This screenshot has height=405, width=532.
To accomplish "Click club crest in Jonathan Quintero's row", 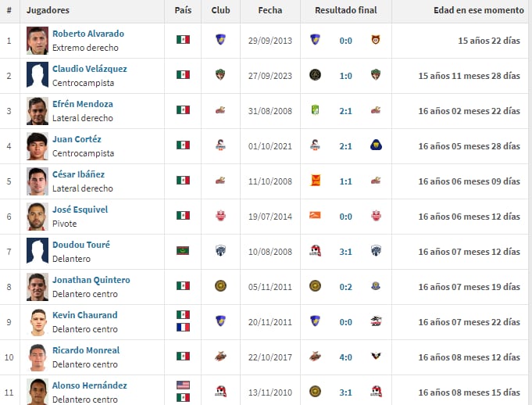I will pos(220,286).
